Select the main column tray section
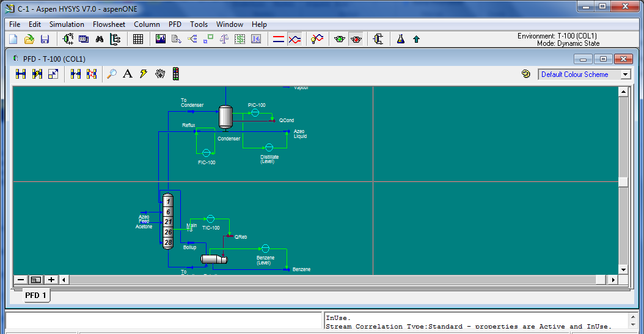The image size is (644, 334). coord(167,222)
